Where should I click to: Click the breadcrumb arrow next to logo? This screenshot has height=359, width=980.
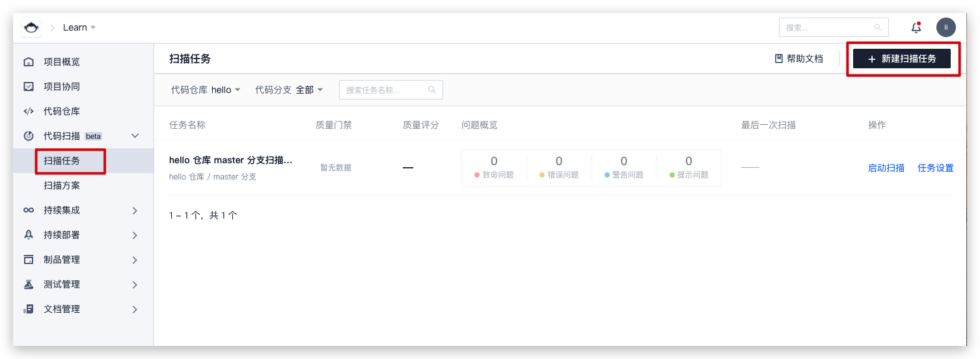tap(53, 27)
